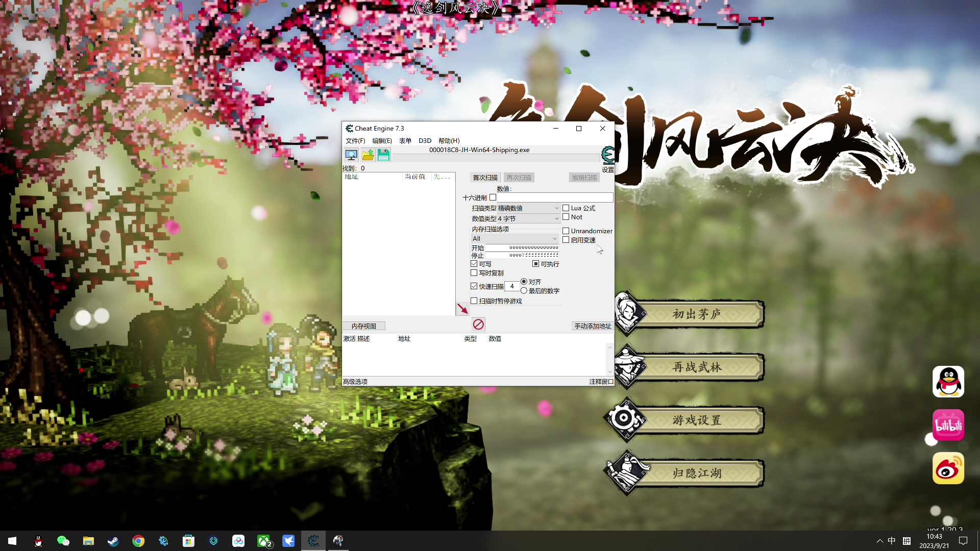Open Microsoft Store from the taskbar
980x551 pixels.
click(188, 541)
